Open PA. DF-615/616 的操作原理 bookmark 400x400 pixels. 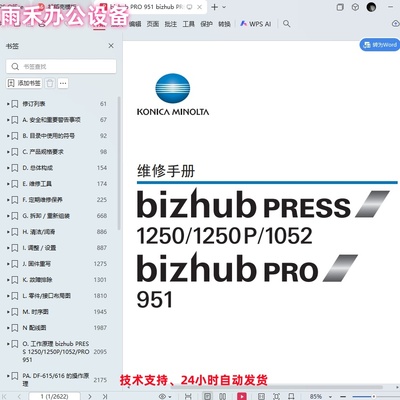(x=56, y=380)
